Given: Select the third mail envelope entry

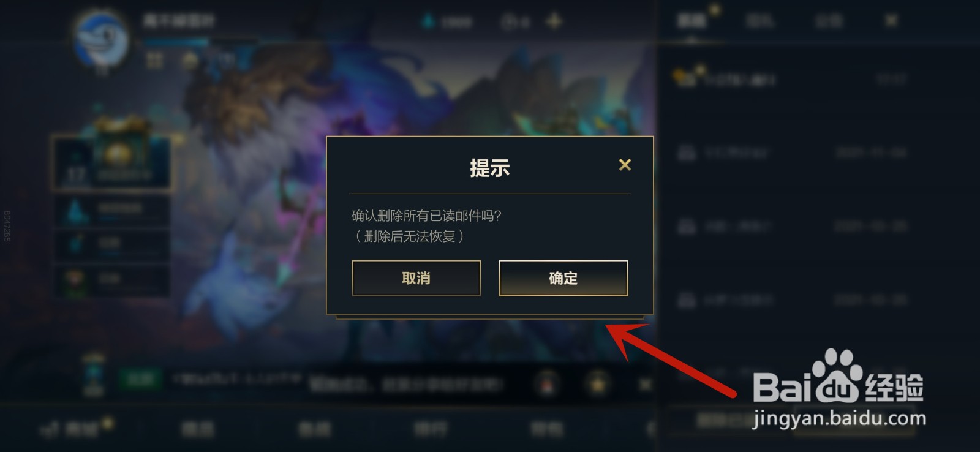Looking at the screenshot, I should [790, 227].
